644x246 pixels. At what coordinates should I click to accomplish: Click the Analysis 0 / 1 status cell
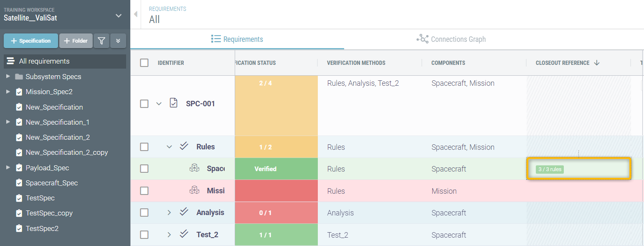click(x=276, y=213)
